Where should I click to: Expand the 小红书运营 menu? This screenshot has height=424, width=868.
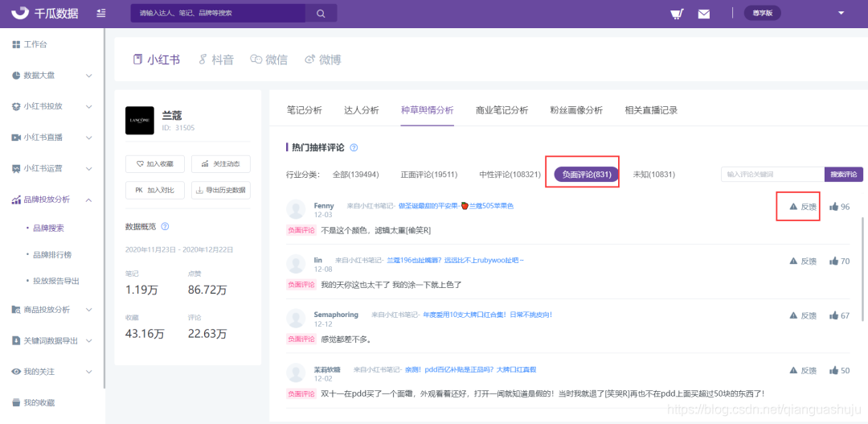[52, 168]
